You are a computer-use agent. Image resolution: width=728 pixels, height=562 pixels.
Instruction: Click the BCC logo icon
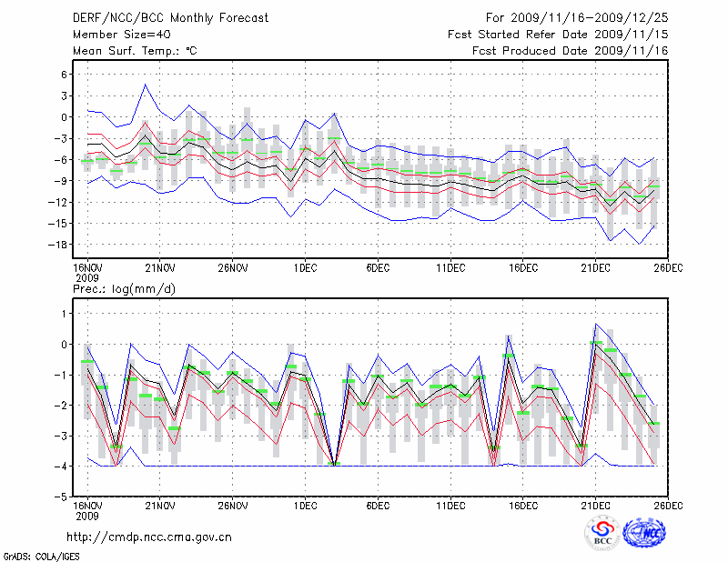point(602,534)
